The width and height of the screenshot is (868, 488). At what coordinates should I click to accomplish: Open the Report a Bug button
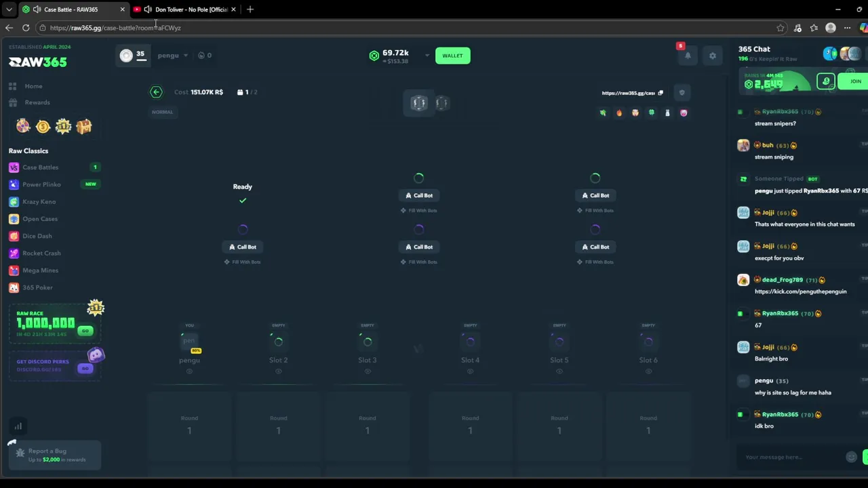55,455
